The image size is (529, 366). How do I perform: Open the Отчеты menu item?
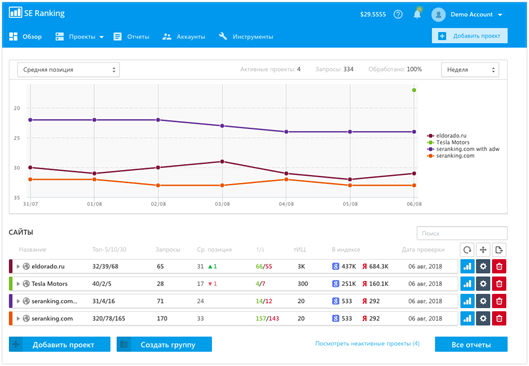(131, 36)
